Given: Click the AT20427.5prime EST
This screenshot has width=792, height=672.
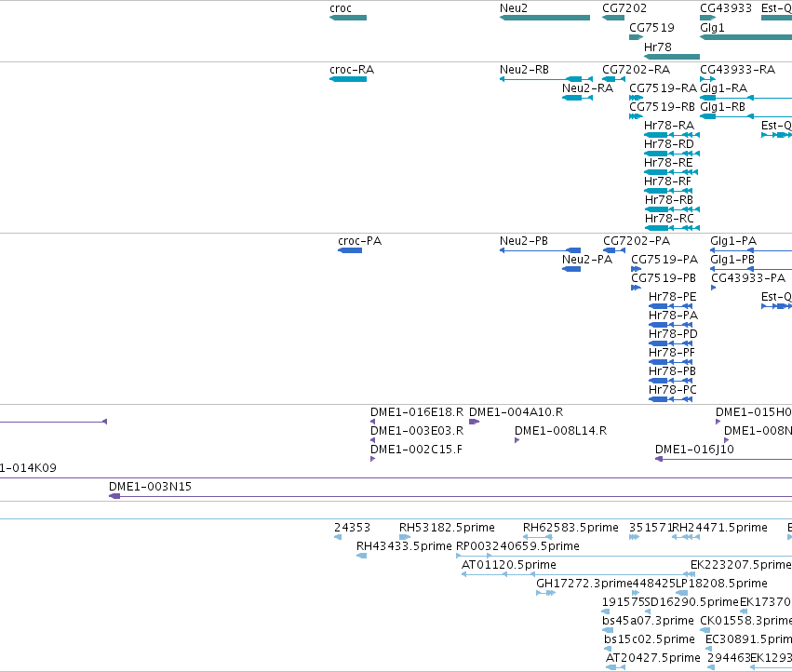Looking at the screenshot, I should (x=616, y=667).
